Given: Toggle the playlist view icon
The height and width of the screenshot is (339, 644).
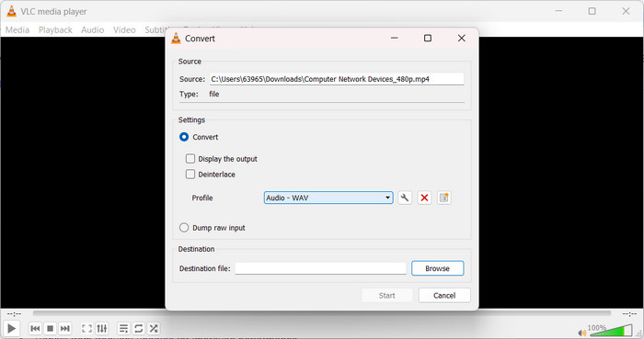Looking at the screenshot, I should click(x=123, y=328).
